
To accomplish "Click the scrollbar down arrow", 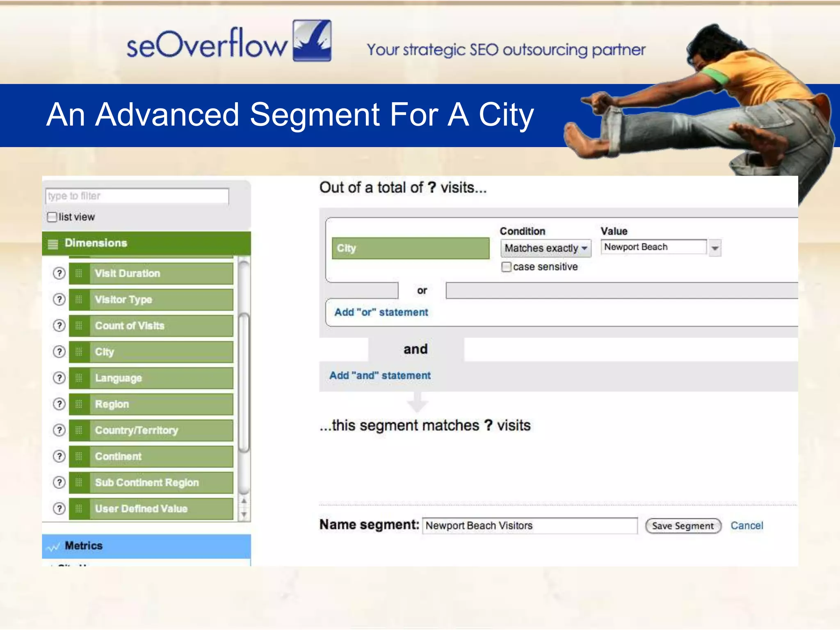I will tap(244, 514).
